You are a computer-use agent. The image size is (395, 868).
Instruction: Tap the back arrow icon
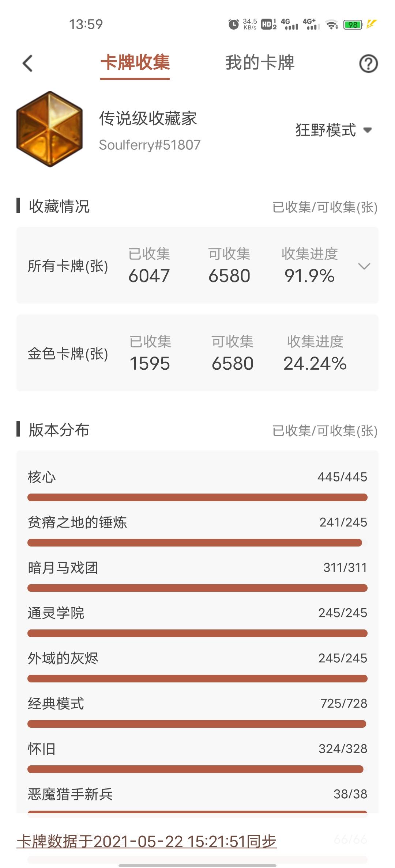pos(28,63)
